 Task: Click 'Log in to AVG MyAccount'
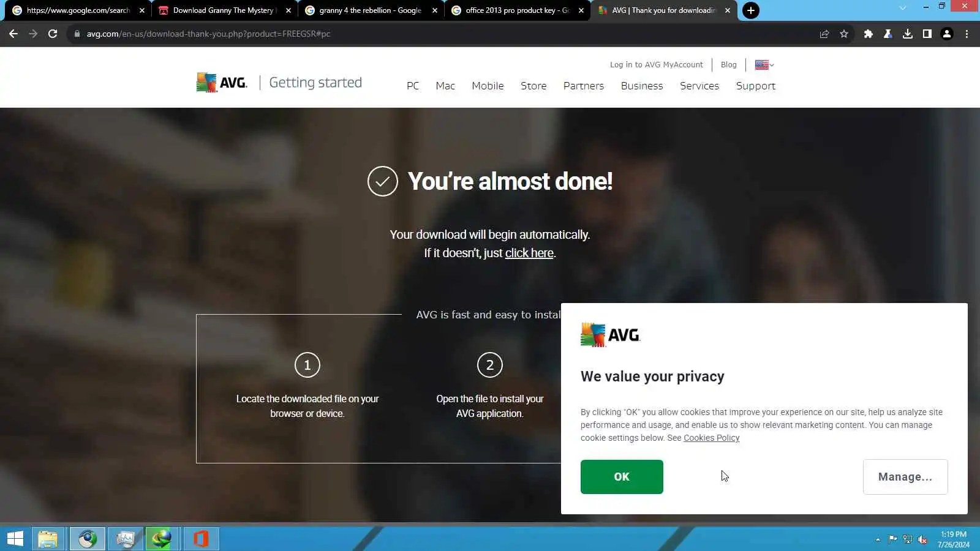pos(657,65)
